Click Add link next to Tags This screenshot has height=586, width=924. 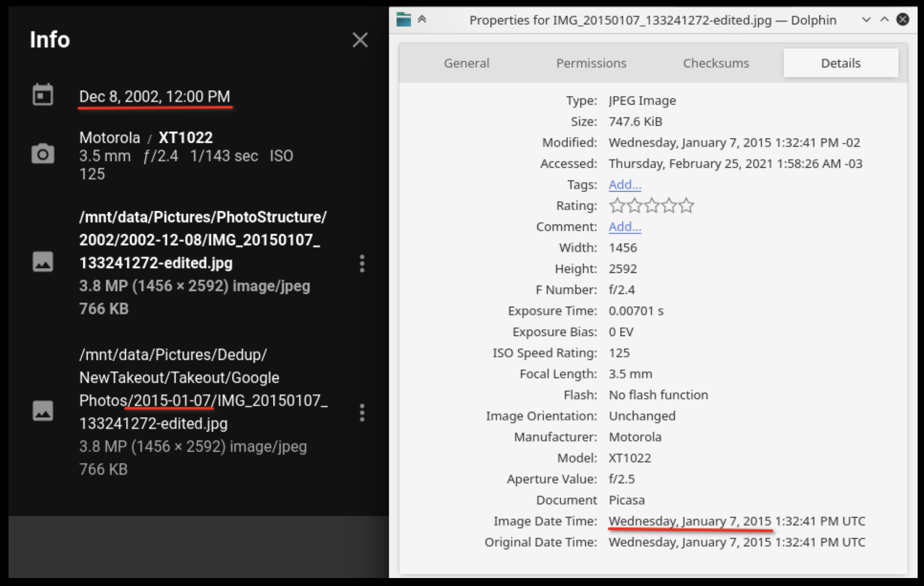pos(624,185)
